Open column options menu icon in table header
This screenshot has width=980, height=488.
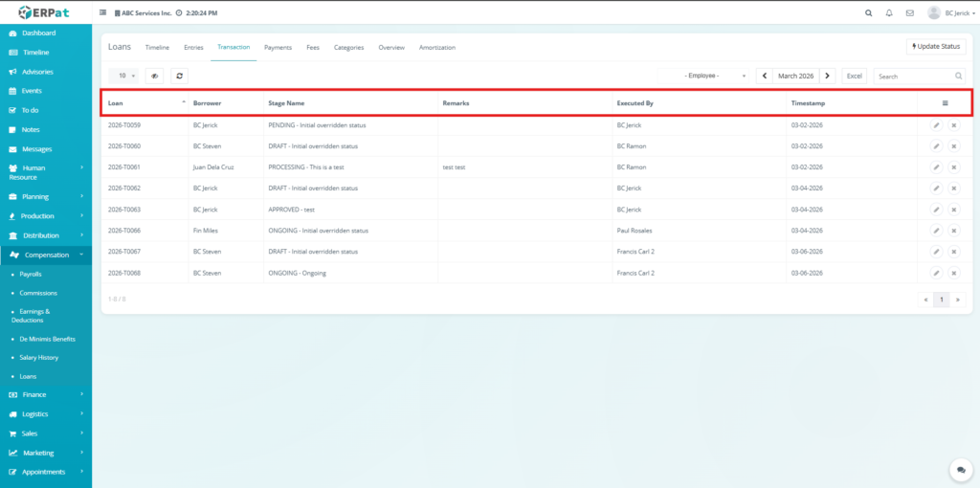coord(945,102)
